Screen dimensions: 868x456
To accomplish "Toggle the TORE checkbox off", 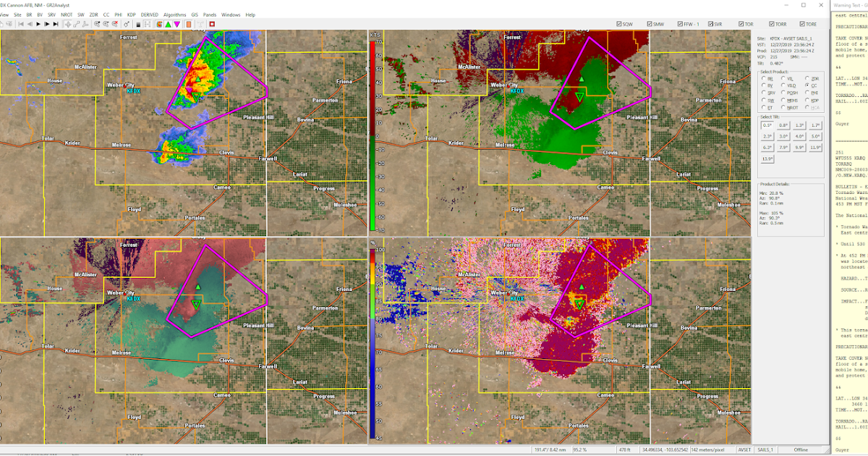I will [x=801, y=24].
